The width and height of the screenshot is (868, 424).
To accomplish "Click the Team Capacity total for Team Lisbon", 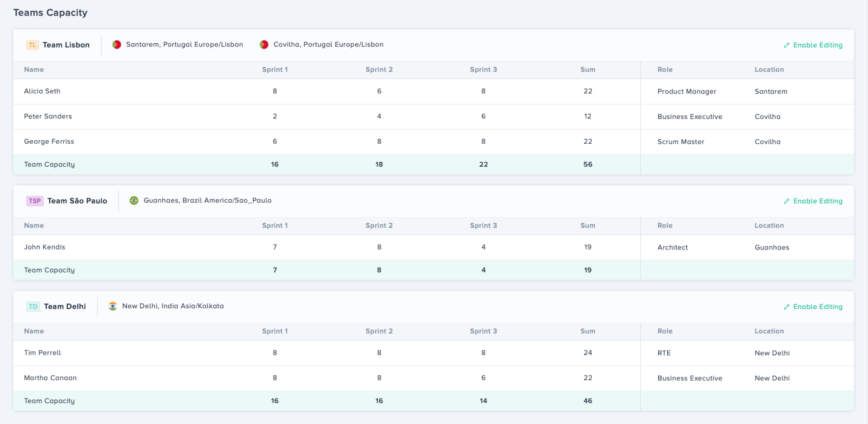I will (588, 164).
